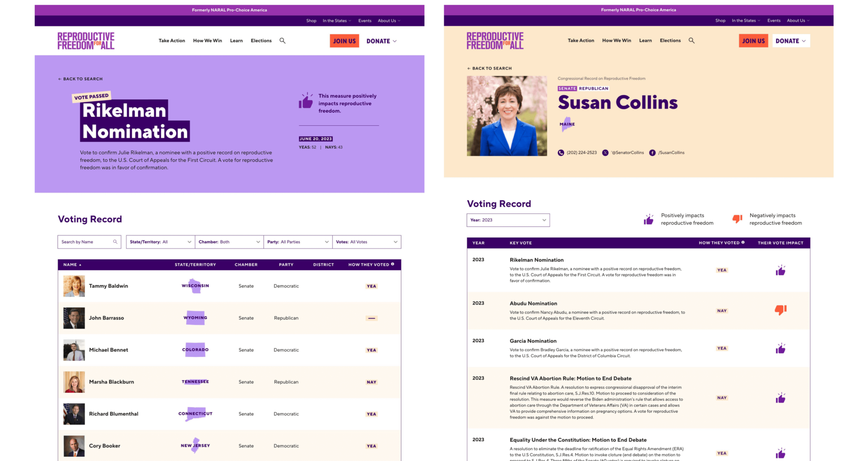Click the (202) 224-2523 phone number

582,153
